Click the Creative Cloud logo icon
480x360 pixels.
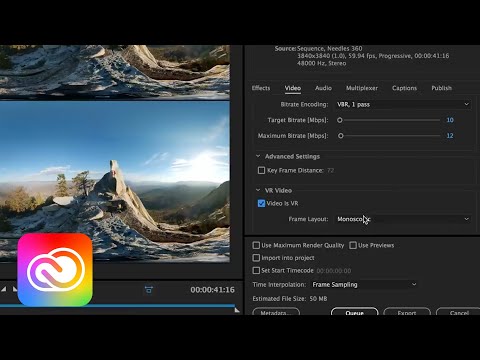click(x=55, y=270)
